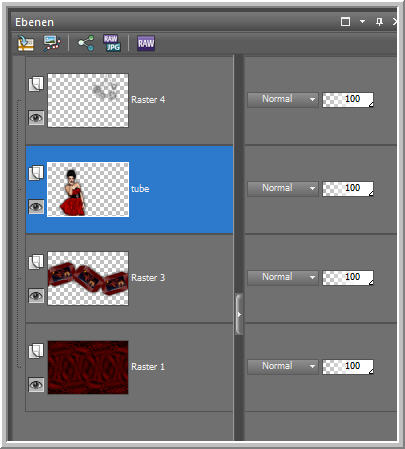Open blend mode dropdown for Raster 1
The image size is (405, 449).
[283, 366]
